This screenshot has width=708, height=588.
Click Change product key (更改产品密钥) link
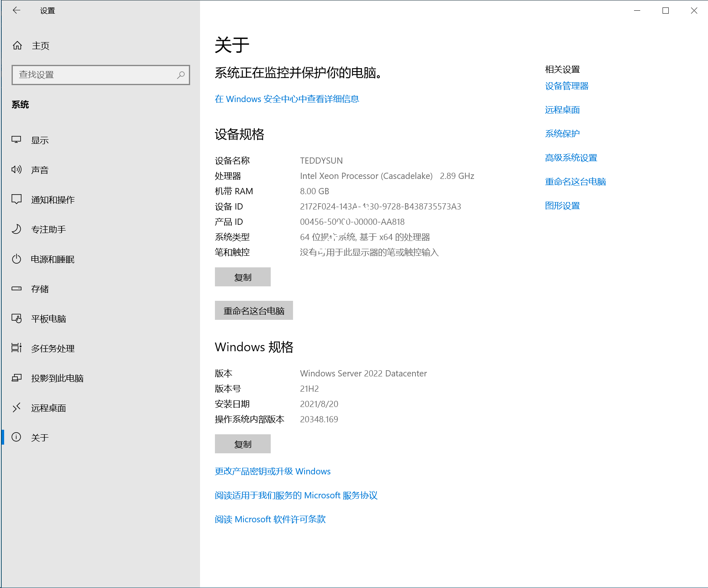click(x=272, y=471)
